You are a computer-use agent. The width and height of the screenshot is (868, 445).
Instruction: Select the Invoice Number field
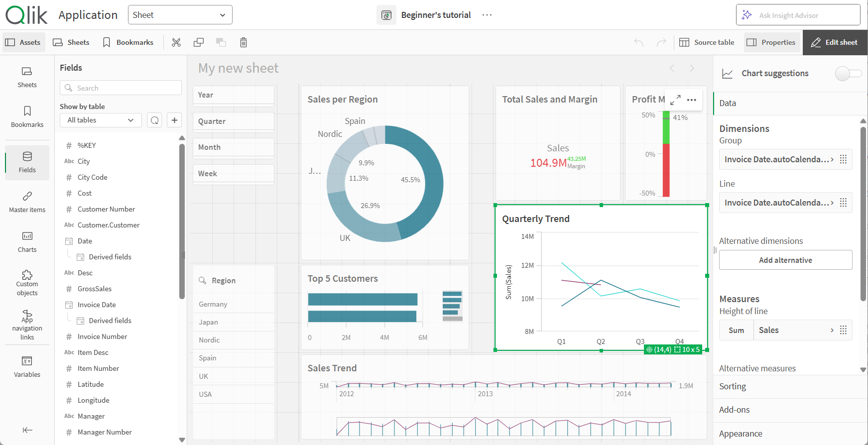[102, 336]
